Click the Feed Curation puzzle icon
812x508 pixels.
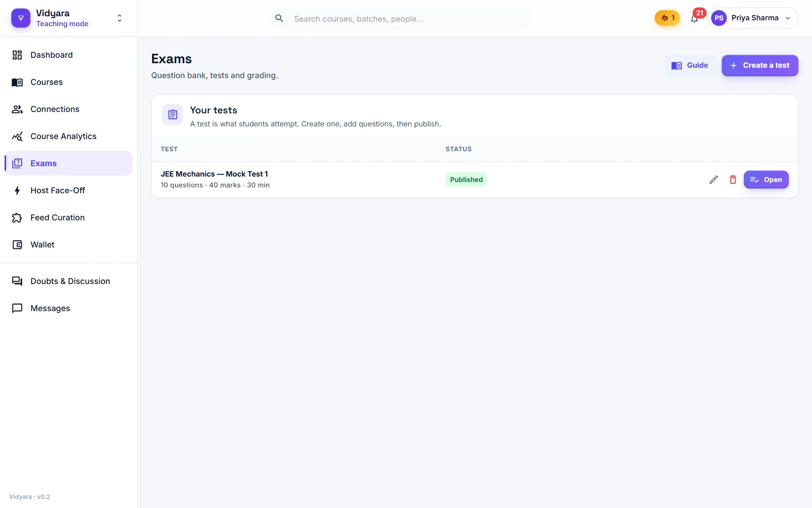click(x=17, y=218)
